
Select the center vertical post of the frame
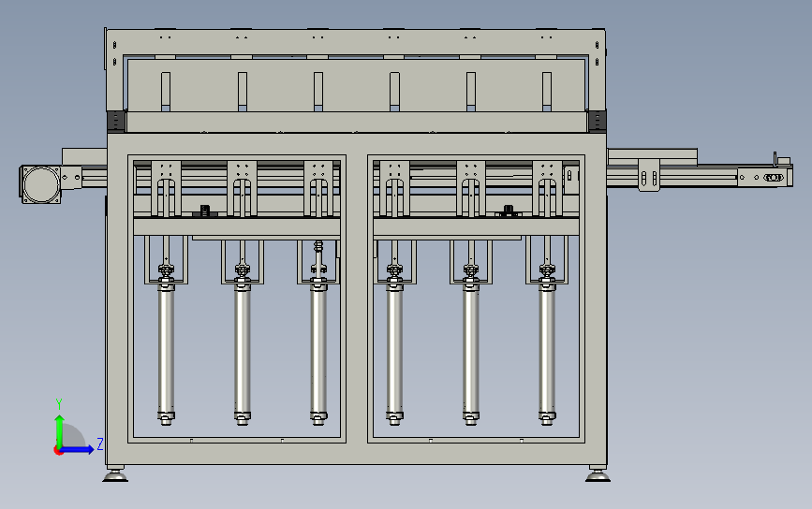pyautogui.click(x=357, y=298)
